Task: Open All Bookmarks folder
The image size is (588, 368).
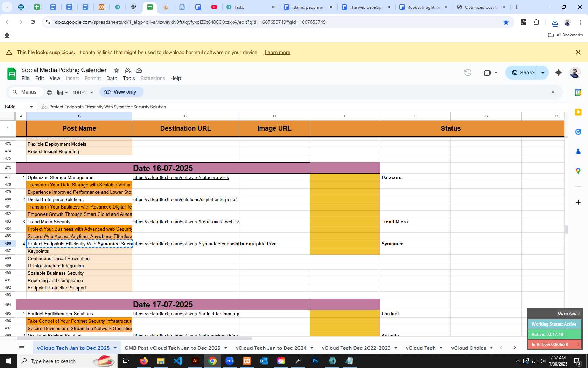Action: (x=565, y=35)
